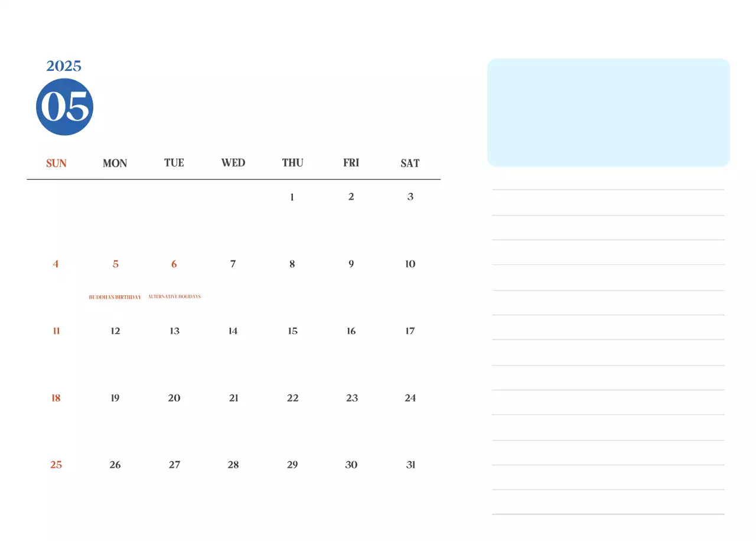Click the first blank note line
The height and width of the screenshot is (541, 756).
[608, 189]
